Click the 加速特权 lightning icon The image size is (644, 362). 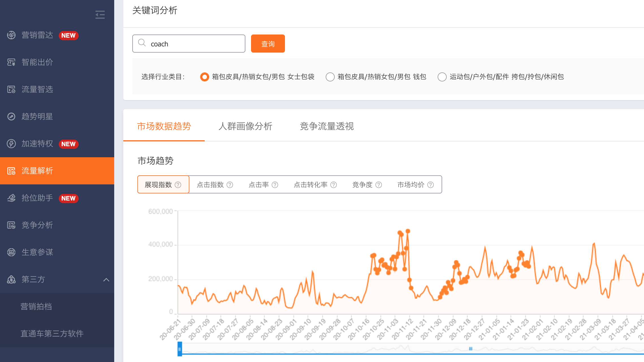[11, 144]
